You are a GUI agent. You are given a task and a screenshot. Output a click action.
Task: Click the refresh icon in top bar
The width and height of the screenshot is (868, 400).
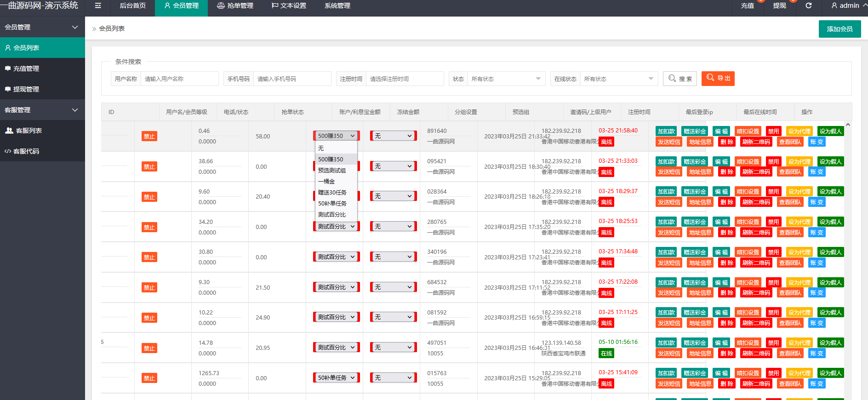(809, 6)
